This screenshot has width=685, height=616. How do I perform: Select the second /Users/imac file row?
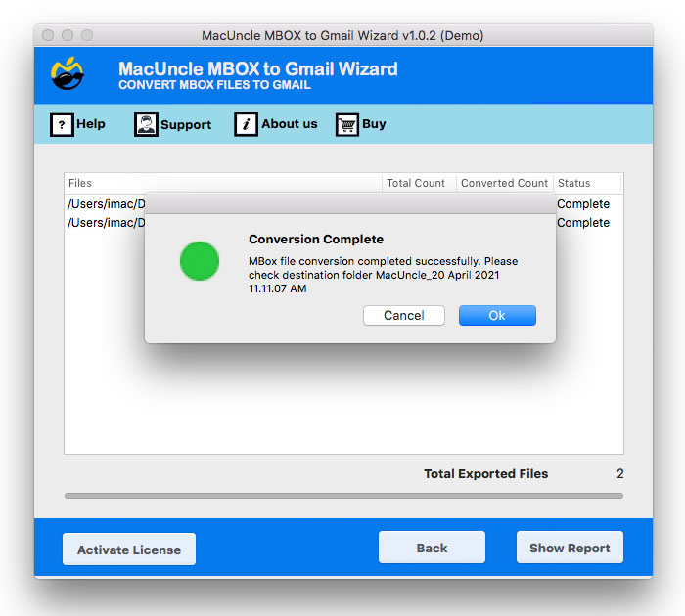pos(106,223)
